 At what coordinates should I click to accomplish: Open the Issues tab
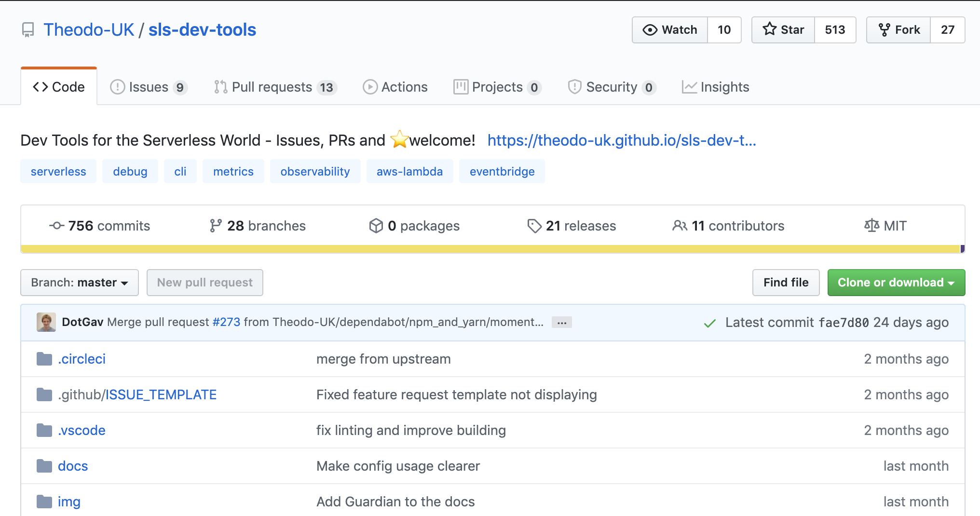click(x=149, y=87)
